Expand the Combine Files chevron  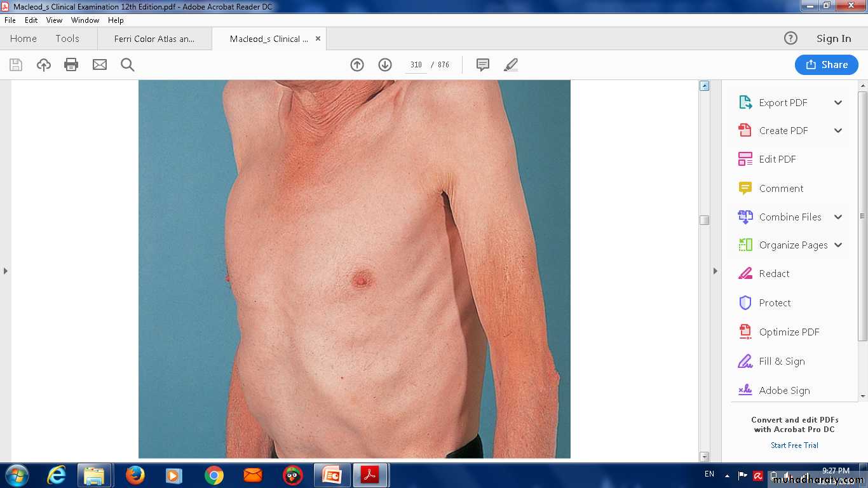point(838,217)
